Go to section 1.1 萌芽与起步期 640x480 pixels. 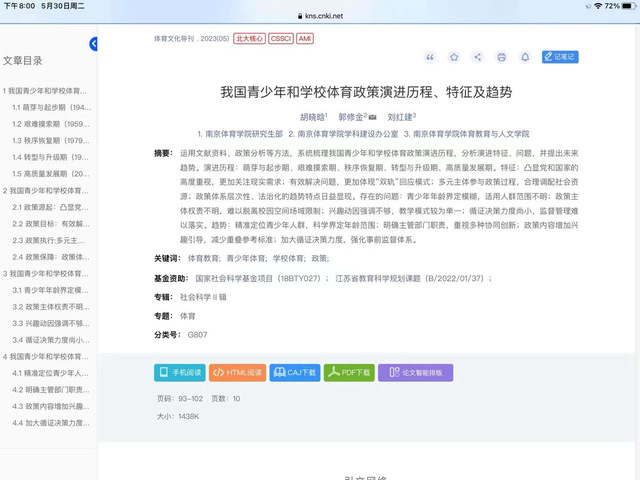coord(52,107)
